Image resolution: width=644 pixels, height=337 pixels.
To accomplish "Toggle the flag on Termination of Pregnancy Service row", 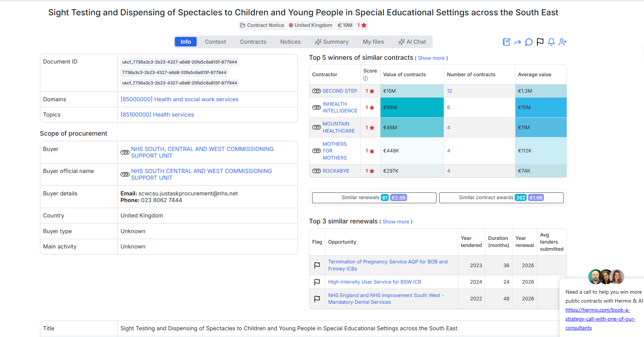I will point(317,265).
